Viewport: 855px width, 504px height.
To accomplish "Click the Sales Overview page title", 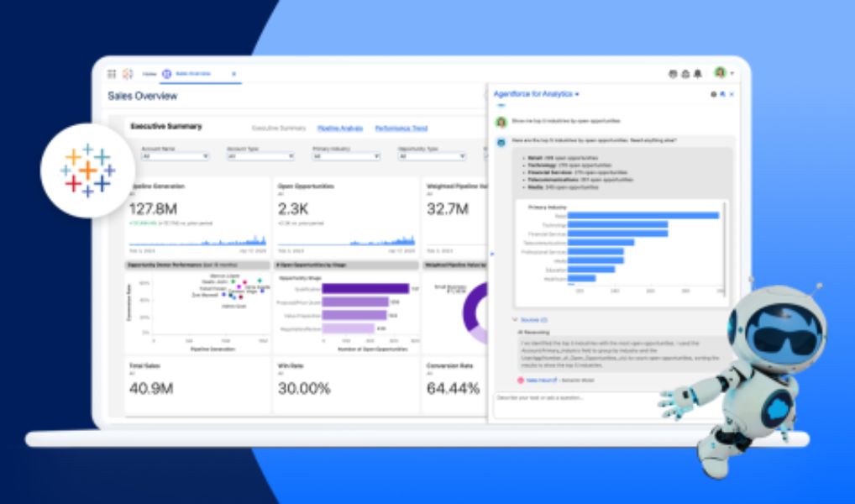I will click(142, 96).
